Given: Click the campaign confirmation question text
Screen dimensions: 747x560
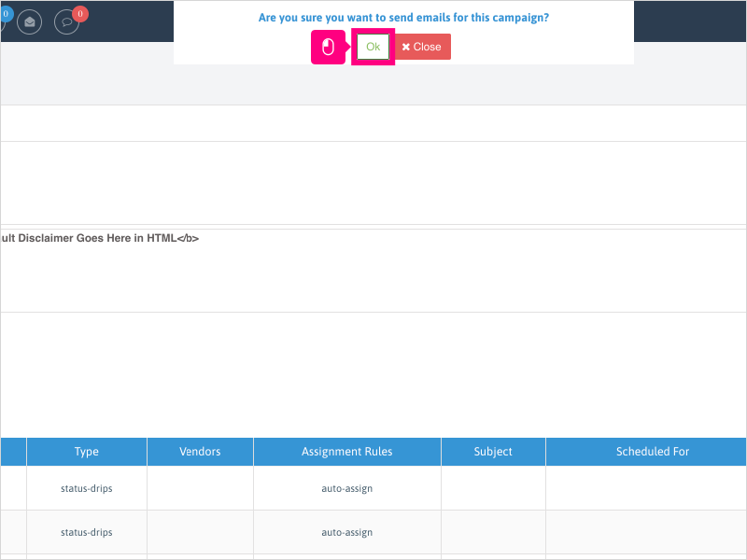Looking at the screenshot, I should point(403,18).
